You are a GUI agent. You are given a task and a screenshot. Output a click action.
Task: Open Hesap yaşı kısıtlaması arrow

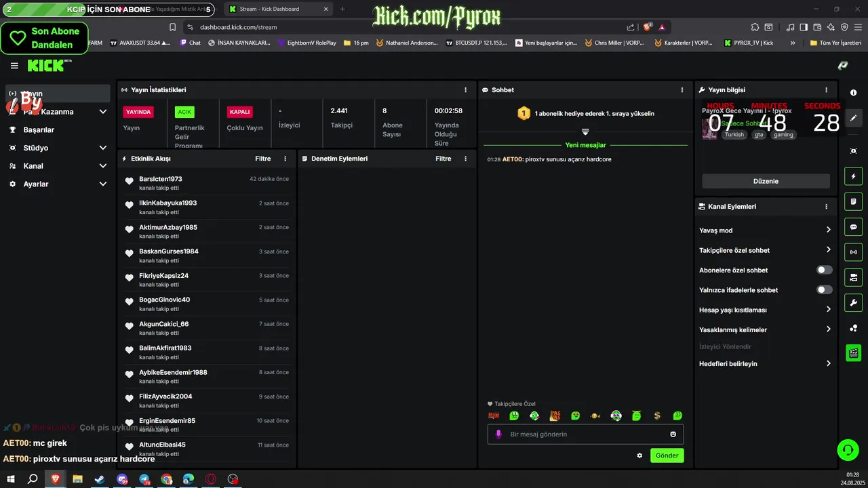pos(828,310)
